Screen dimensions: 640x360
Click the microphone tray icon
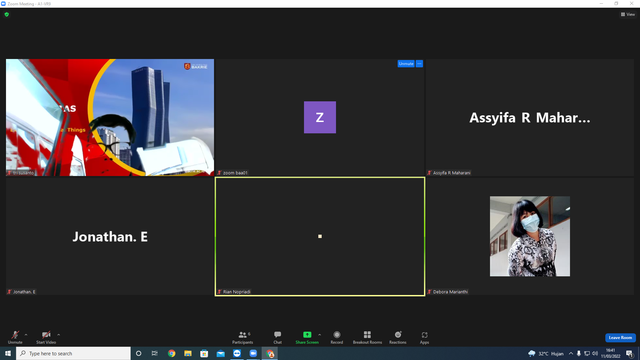point(578,353)
